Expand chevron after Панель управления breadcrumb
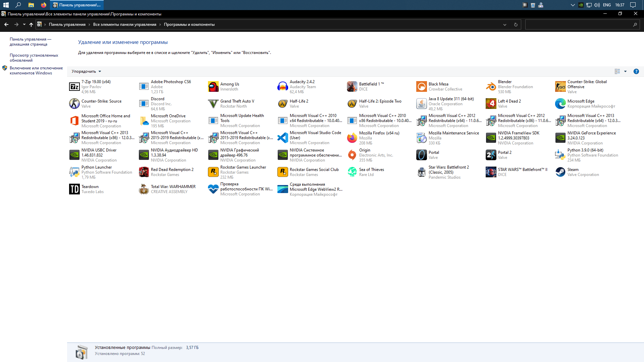The image size is (644, 362). [x=90, y=24]
